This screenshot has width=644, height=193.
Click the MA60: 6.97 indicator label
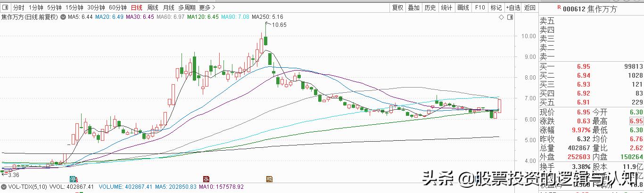coord(171,17)
